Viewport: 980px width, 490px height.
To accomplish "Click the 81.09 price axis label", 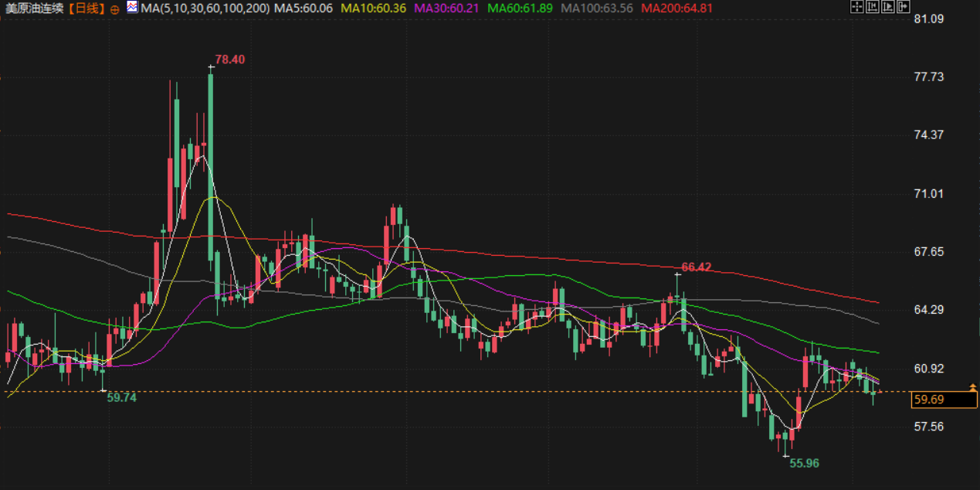I will [x=929, y=19].
